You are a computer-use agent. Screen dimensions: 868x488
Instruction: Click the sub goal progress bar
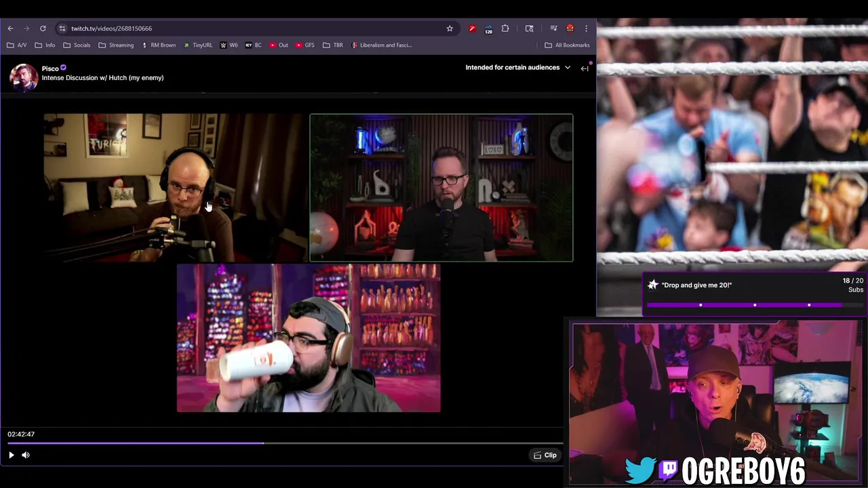755,305
